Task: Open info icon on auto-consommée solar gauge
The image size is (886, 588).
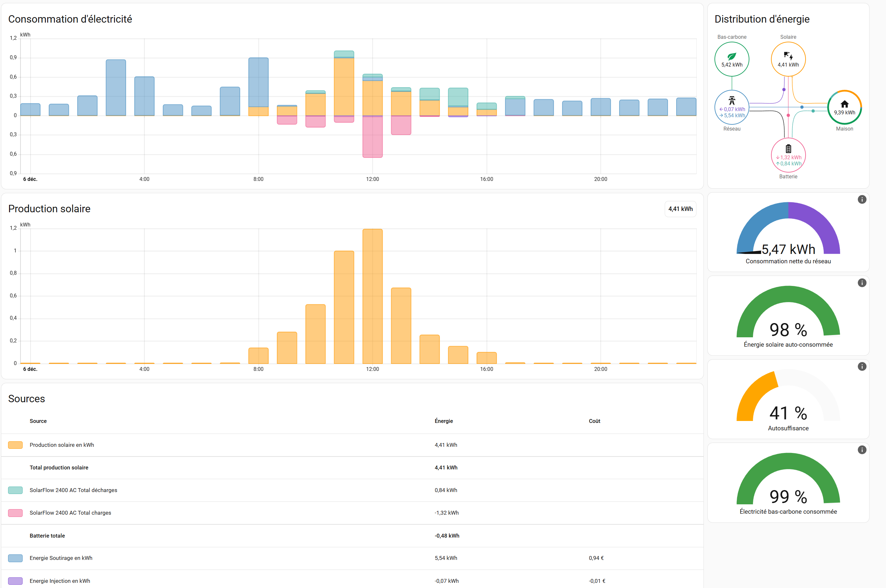Action: (x=862, y=283)
